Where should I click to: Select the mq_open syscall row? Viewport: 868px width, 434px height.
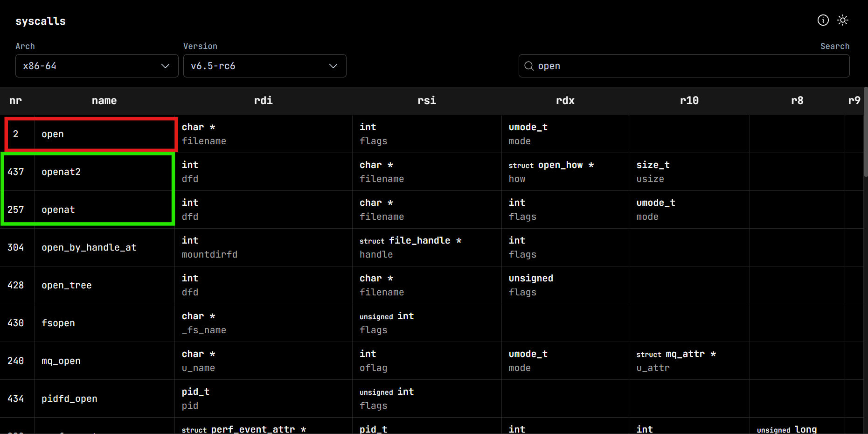pyautogui.click(x=61, y=361)
